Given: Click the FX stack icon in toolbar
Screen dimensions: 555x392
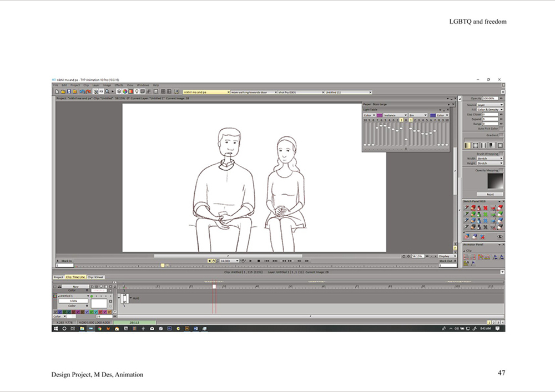Looking at the screenshot, I should click(x=101, y=91).
